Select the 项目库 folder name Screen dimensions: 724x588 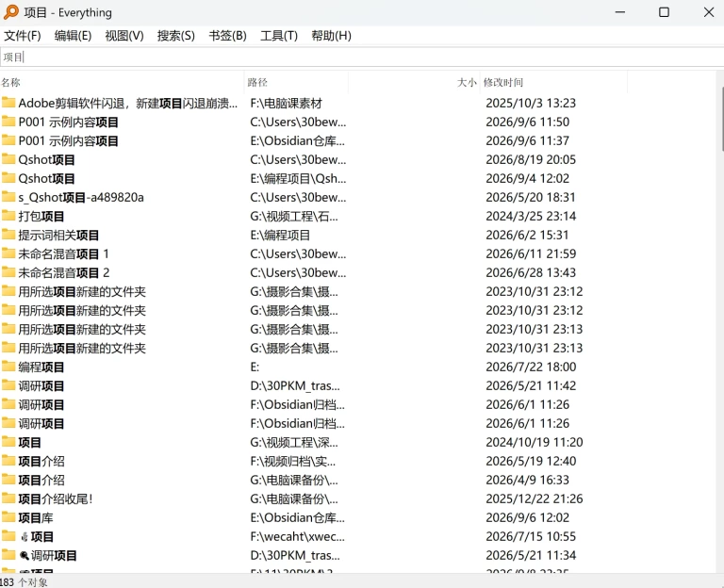click(x=36, y=518)
